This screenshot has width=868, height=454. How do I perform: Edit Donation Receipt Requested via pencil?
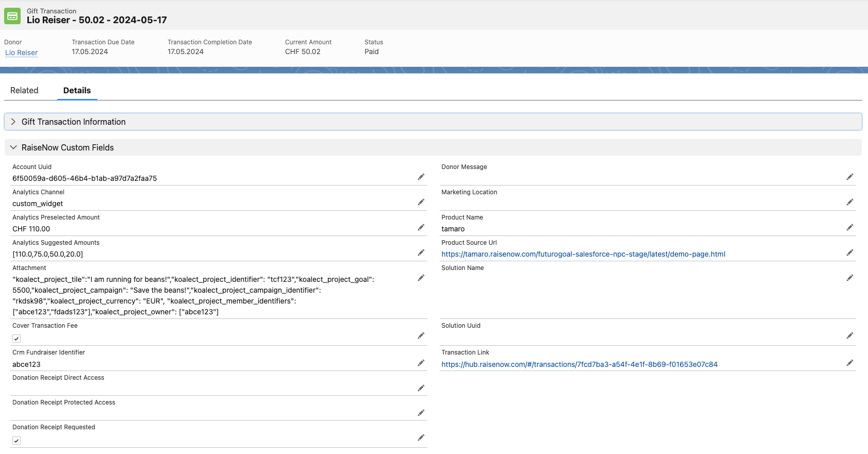(421, 438)
